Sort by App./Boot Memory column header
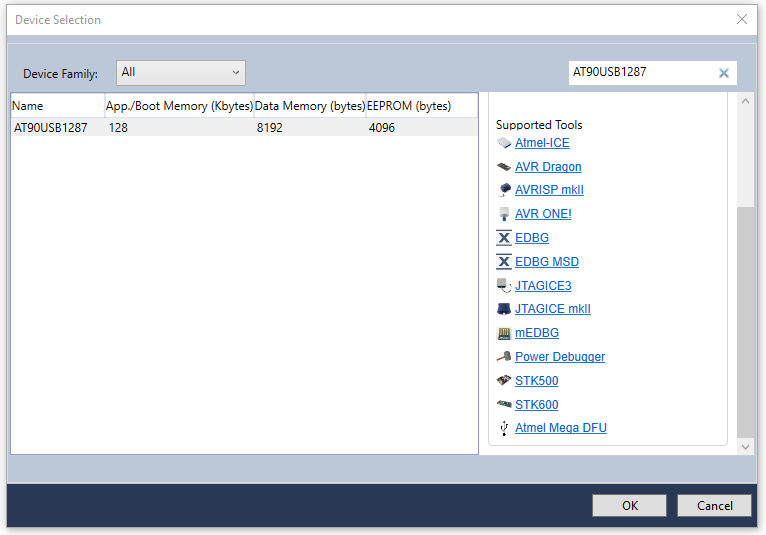This screenshot has height=535, width=766. [179, 106]
